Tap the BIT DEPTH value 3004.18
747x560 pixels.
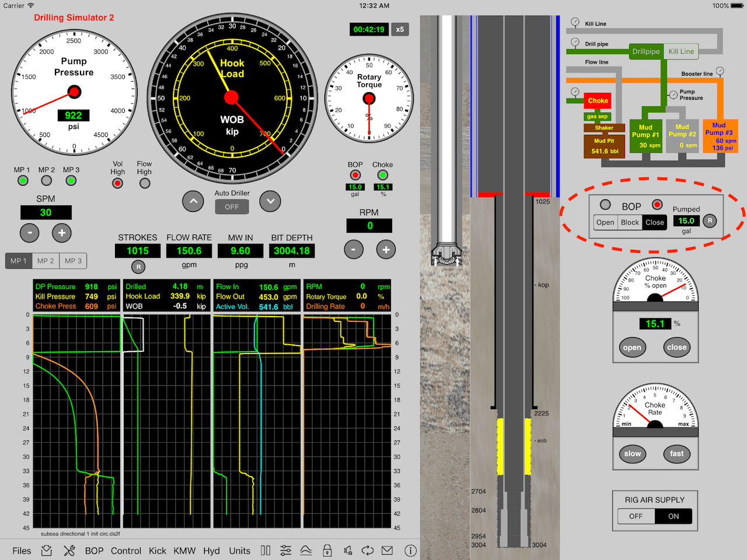292,251
